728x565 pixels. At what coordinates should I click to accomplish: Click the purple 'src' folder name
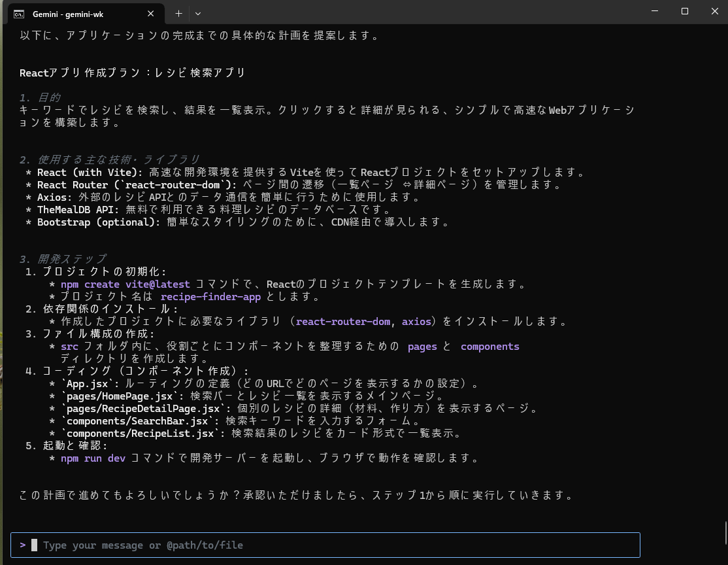[x=69, y=347]
